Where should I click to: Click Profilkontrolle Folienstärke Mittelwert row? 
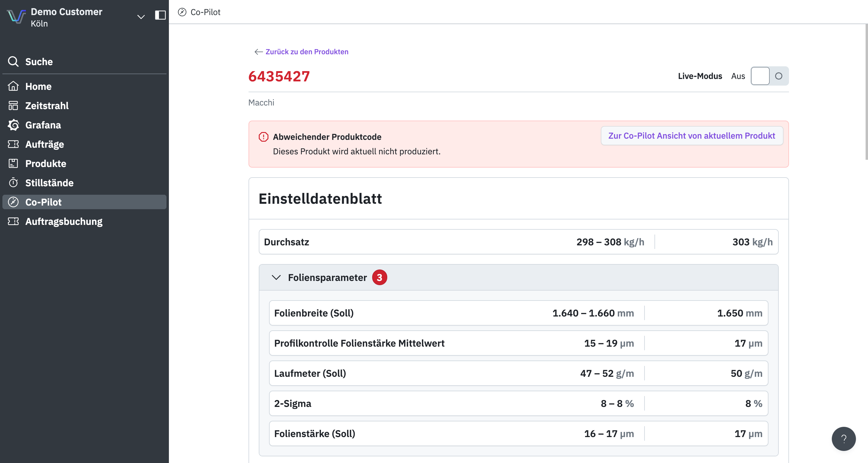(518, 343)
